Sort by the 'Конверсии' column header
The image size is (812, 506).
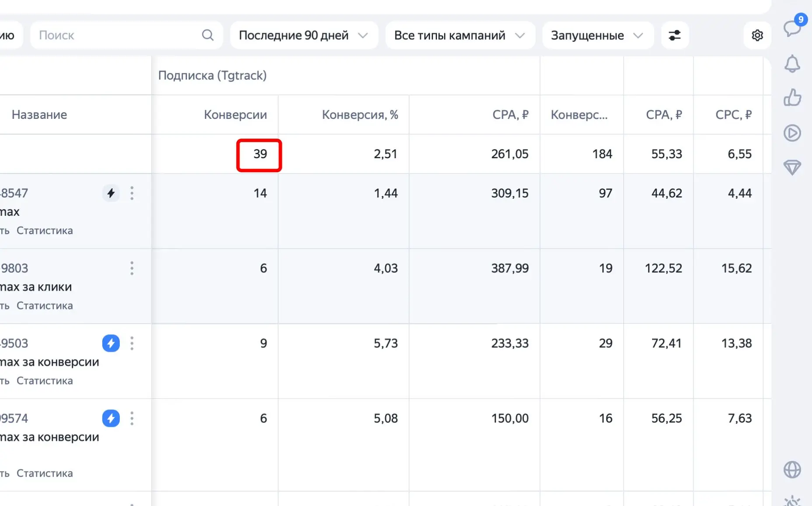pyautogui.click(x=235, y=114)
